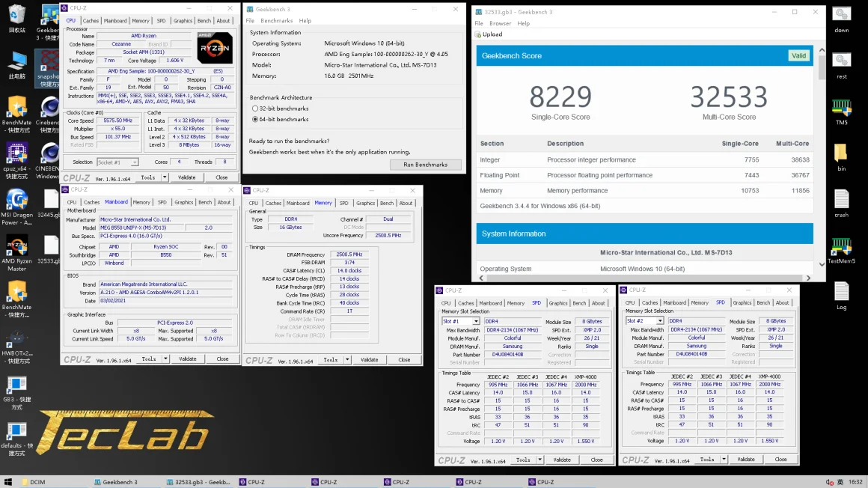Viewport: 868px width, 488px height.
Task: Select the 32-bit benchmarks radio button
Action: coord(255,109)
